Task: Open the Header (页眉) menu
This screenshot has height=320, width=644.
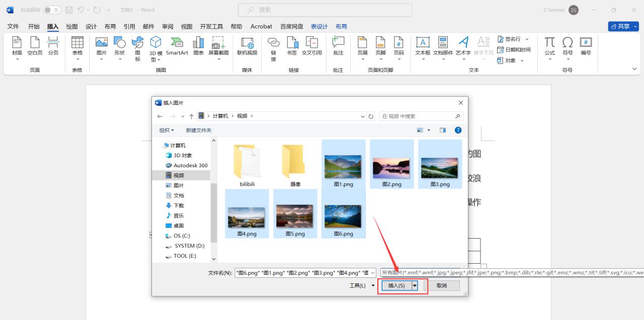Action: [362, 46]
